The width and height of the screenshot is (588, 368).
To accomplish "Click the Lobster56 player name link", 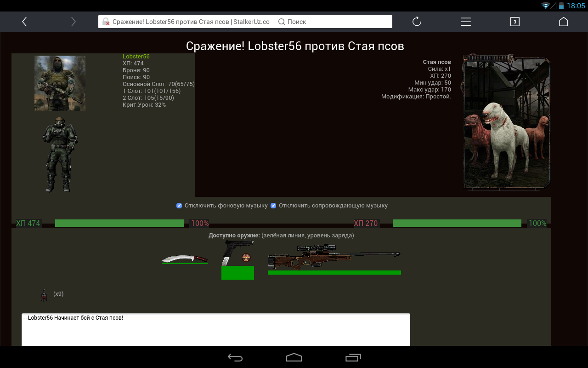I will pyautogui.click(x=136, y=57).
